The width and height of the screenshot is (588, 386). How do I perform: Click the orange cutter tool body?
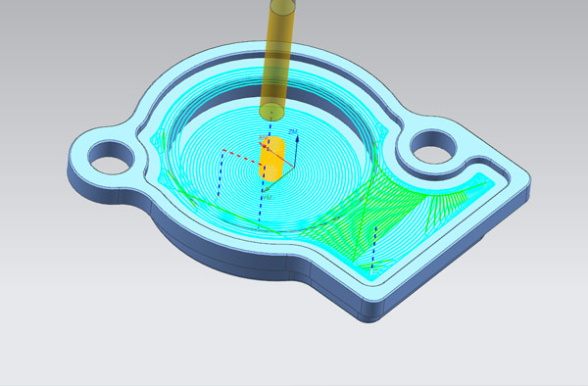272,158
